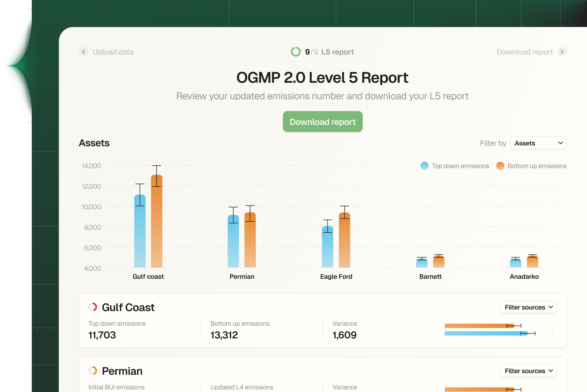Click the Permian status ring icon
587x392 pixels.
point(93,371)
